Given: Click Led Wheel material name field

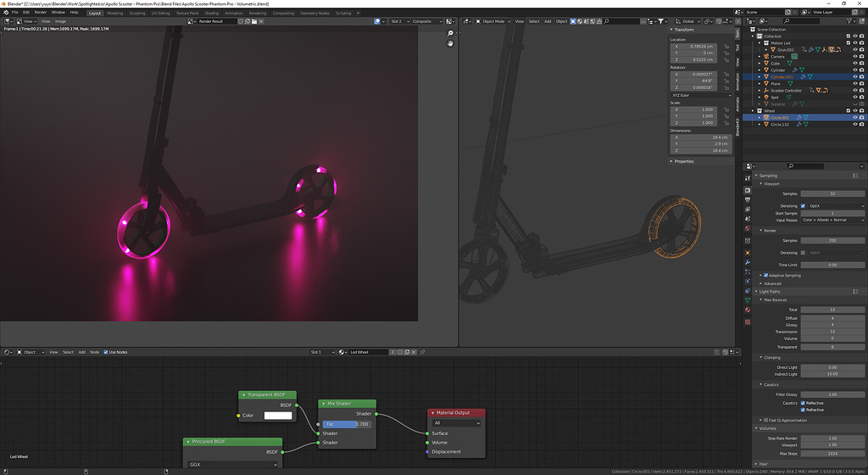Looking at the screenshot, I should (368, 352).
